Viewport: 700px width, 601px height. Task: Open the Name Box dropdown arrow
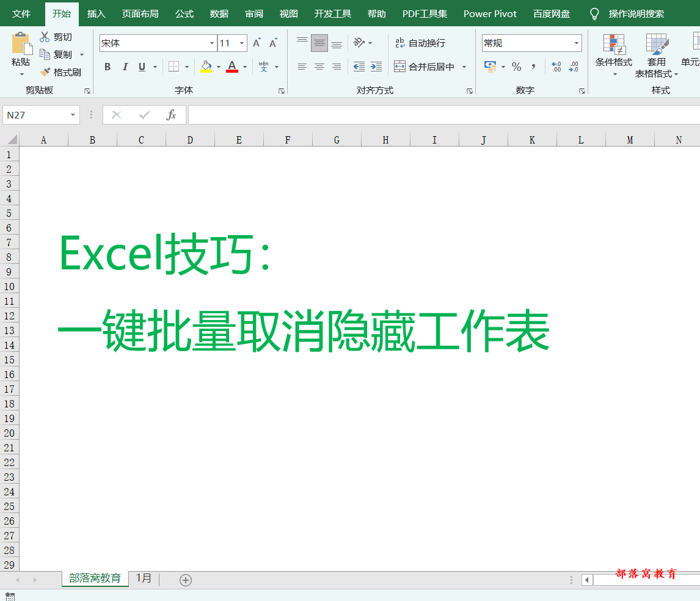tap(73, 115)
